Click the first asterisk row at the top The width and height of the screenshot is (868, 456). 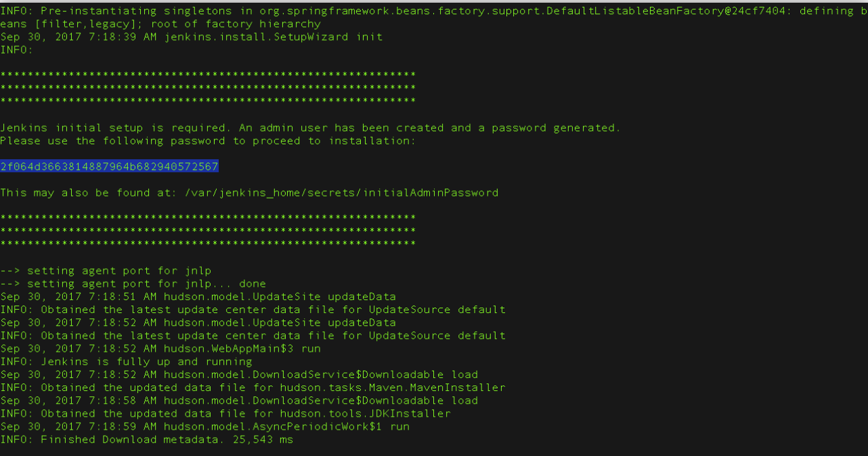[208, 75]
